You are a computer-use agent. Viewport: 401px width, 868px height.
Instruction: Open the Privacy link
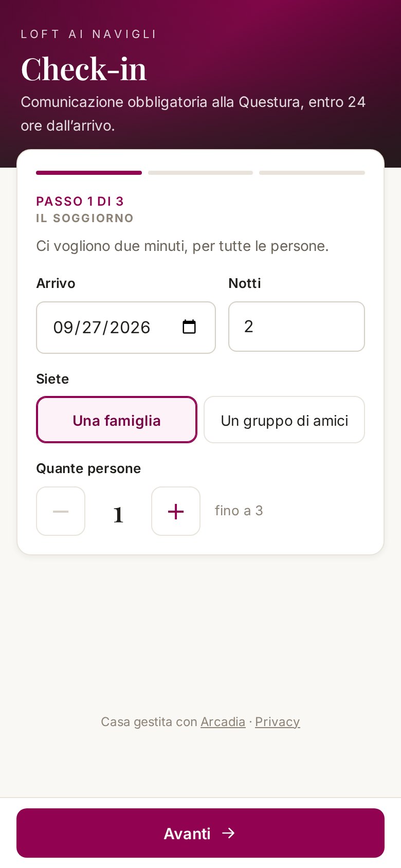(x=278, y=722)
